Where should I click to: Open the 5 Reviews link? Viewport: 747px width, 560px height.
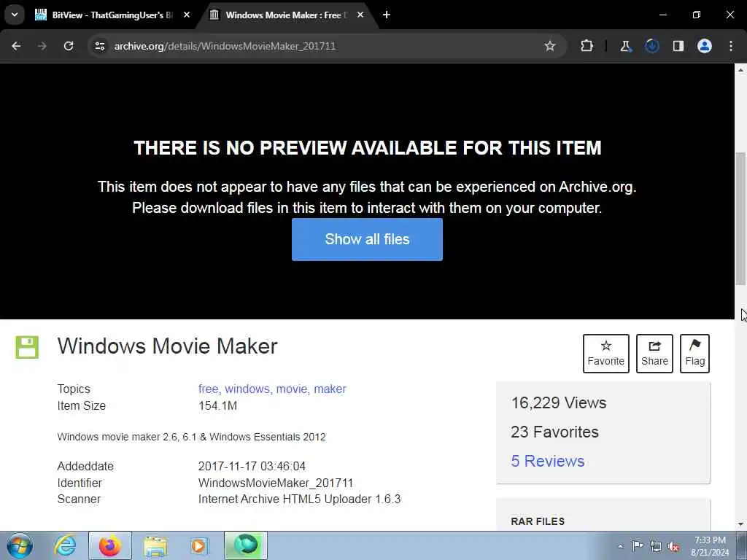[547, 461]
